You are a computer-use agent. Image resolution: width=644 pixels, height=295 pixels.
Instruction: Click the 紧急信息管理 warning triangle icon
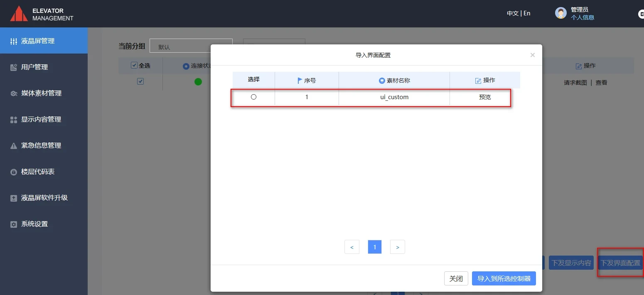coord(14,146)
